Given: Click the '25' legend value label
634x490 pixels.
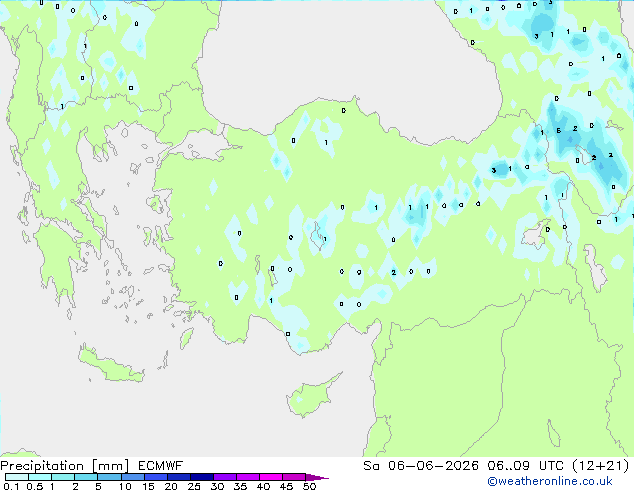Looking at the screenshot, I should click(194, 486).
